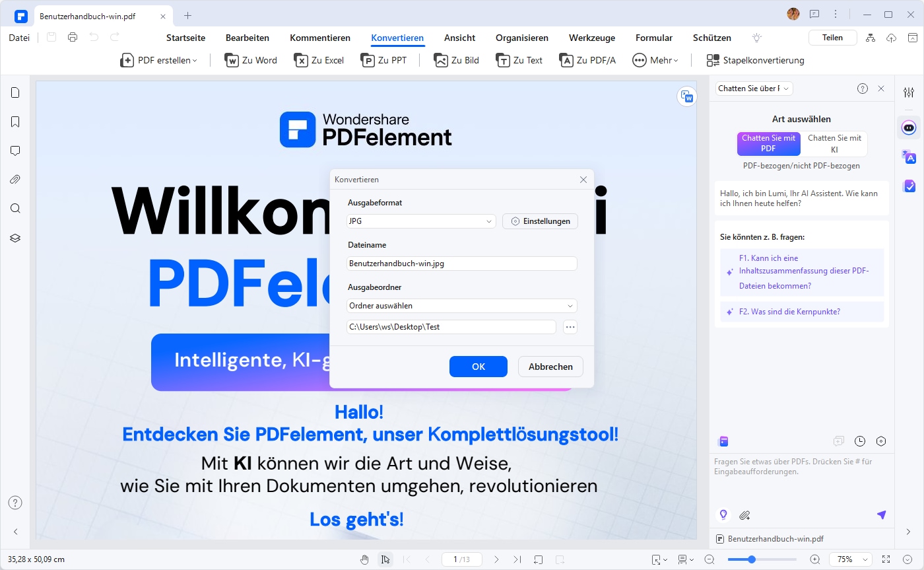Click the zoom out minus icon
Viewport: 924px width, 570px height.
pyautogui.click(x=709, y=559)
